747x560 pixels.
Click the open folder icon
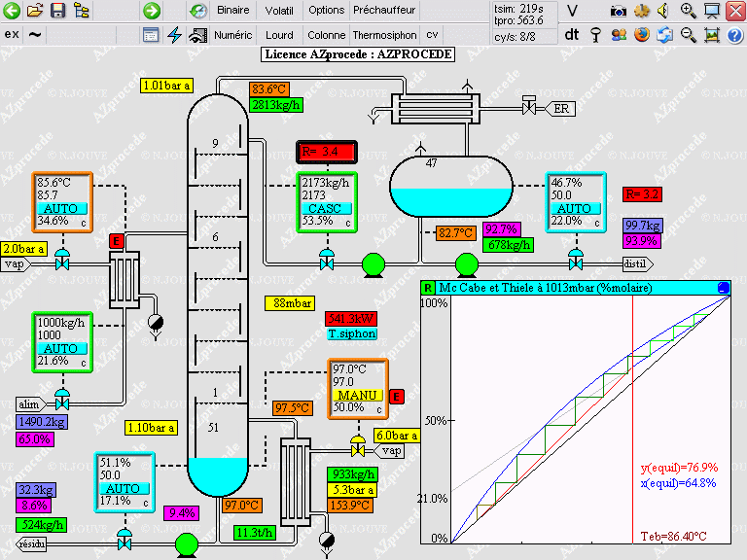click(x=35, y=11)
